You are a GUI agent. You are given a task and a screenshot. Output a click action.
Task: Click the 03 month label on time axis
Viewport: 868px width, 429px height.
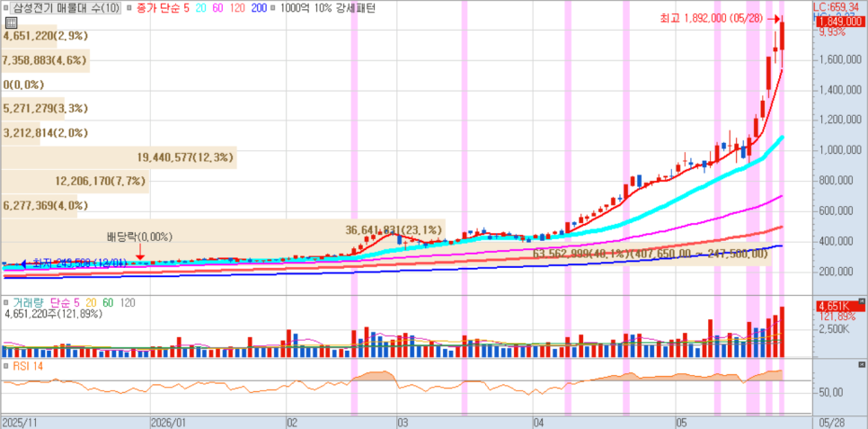(x=403, y=423)
